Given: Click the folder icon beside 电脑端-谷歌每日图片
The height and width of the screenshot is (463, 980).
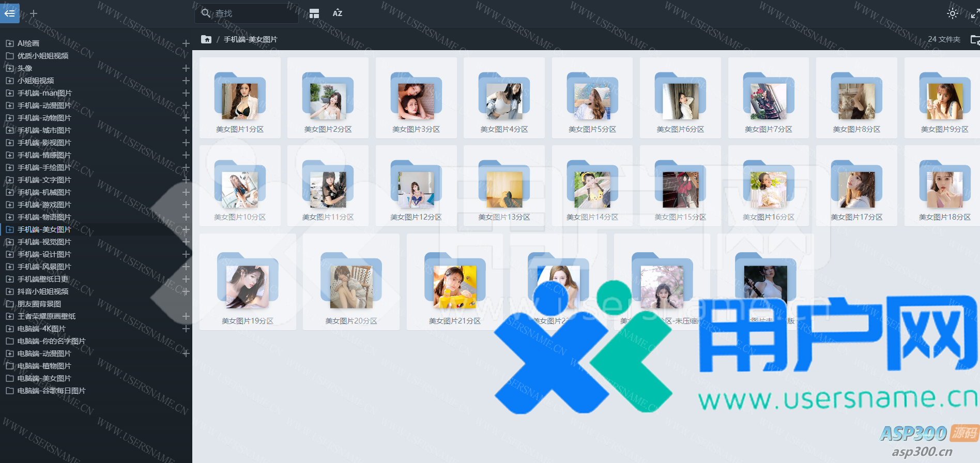Looking at the screenshot, I should (x=9, y=391).
